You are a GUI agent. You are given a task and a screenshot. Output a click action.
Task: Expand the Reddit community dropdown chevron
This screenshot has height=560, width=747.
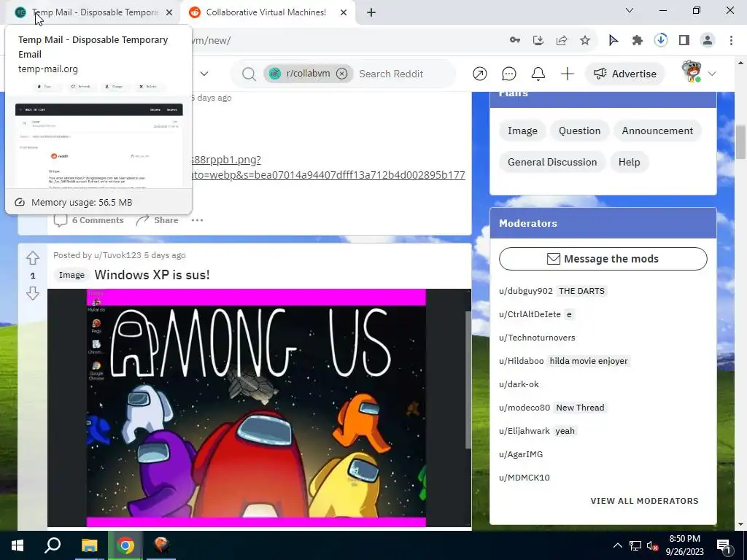point(204,74)
